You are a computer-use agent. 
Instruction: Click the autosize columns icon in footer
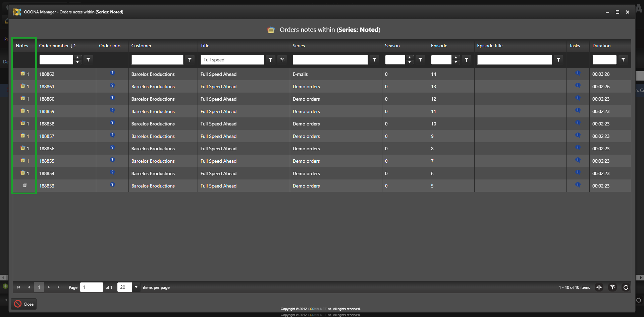599,287
